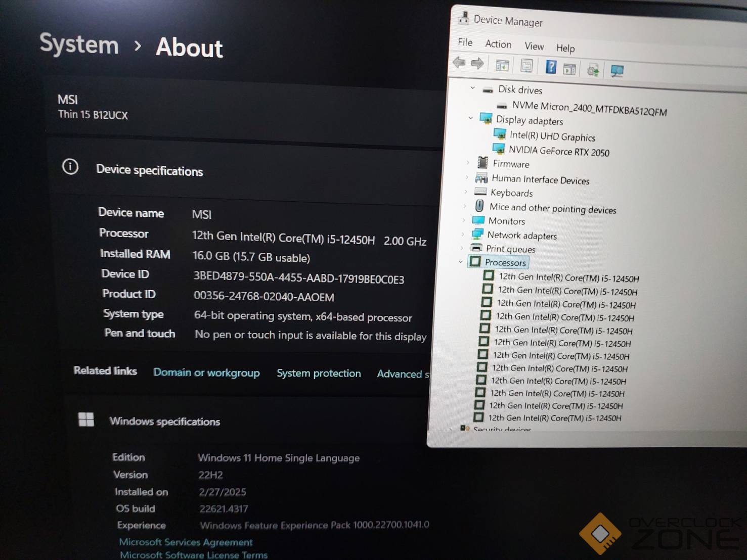Click the gear with green arrow driver icon
Screen dimensions: 747x560
point(593,69)
